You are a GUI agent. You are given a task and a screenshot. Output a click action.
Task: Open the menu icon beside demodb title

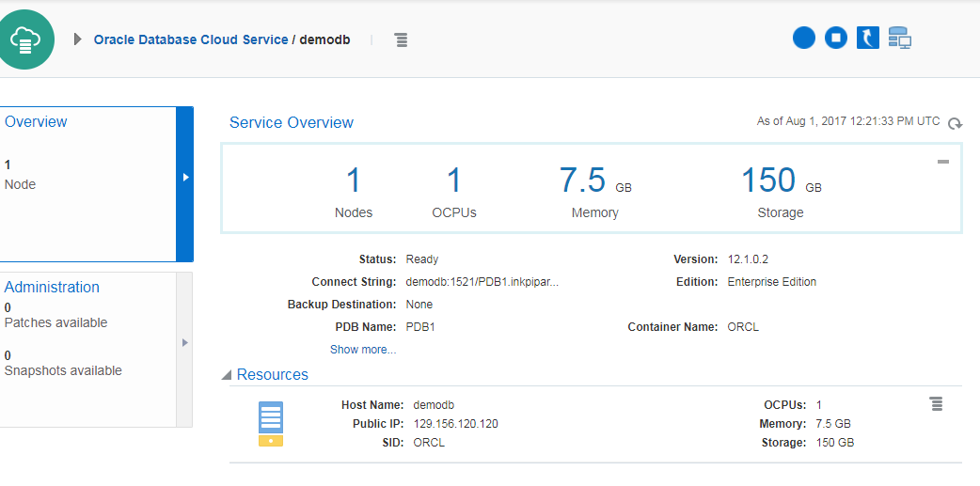(401, 39)
